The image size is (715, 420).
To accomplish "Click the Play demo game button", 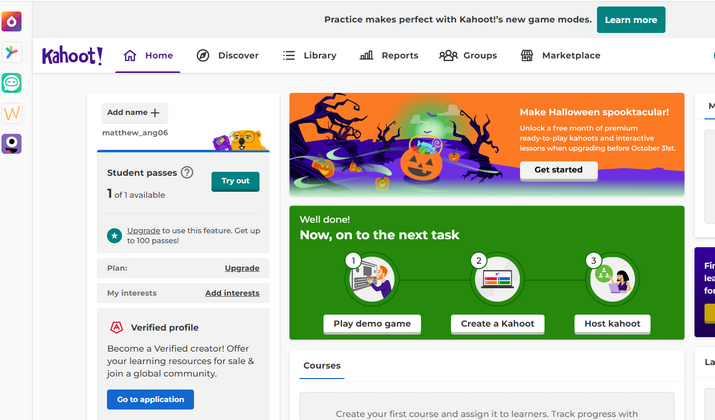I will click(372, 324).
